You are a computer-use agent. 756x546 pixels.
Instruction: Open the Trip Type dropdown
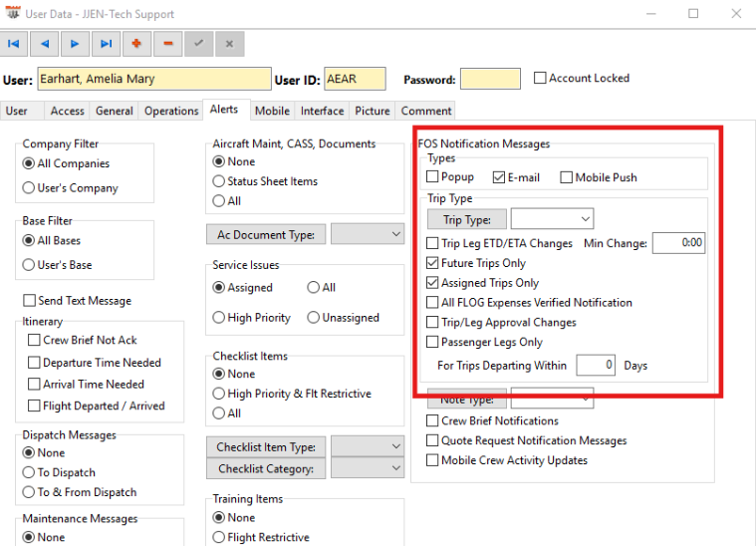(552, 219)
